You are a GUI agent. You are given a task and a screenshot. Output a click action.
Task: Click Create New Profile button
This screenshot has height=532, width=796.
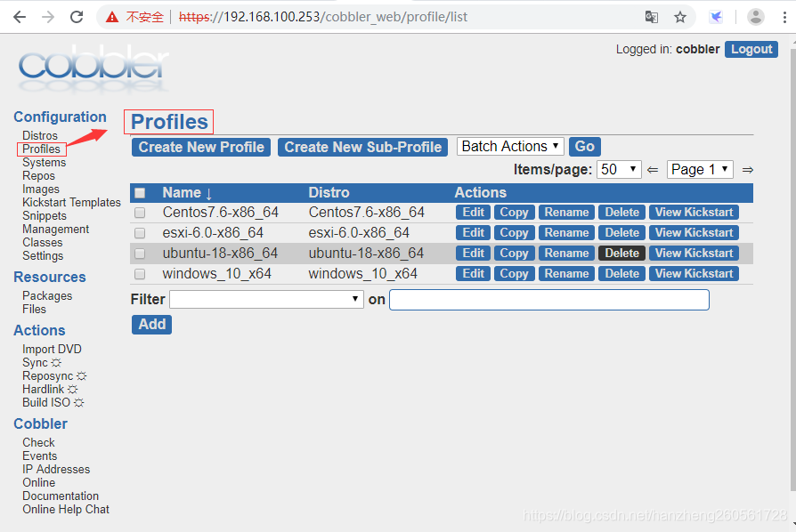[201, 147]
